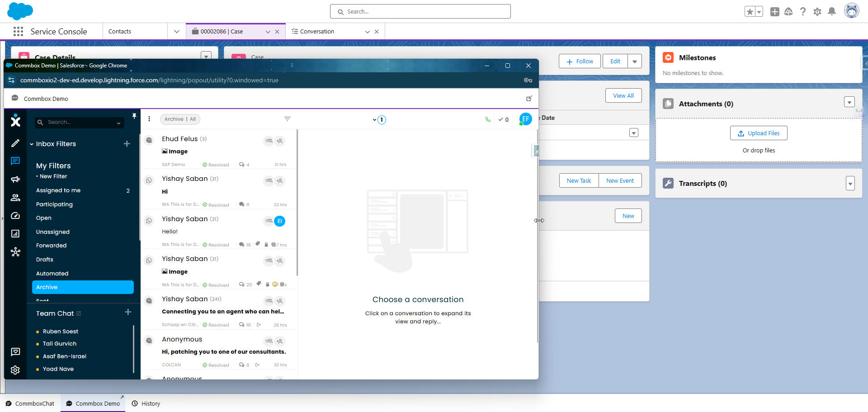Open the CommboxChat utility bar item

tap(30, 403)
